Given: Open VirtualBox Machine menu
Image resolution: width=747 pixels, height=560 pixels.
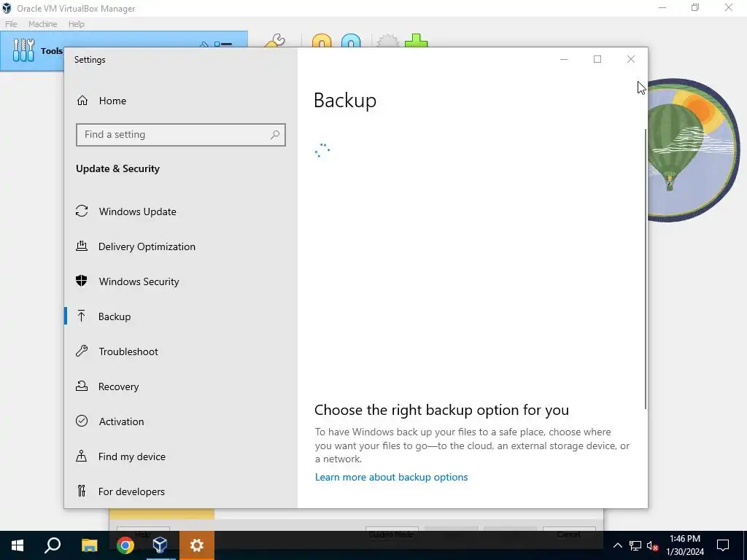Looking at the screenshot, I should [42, 24].
